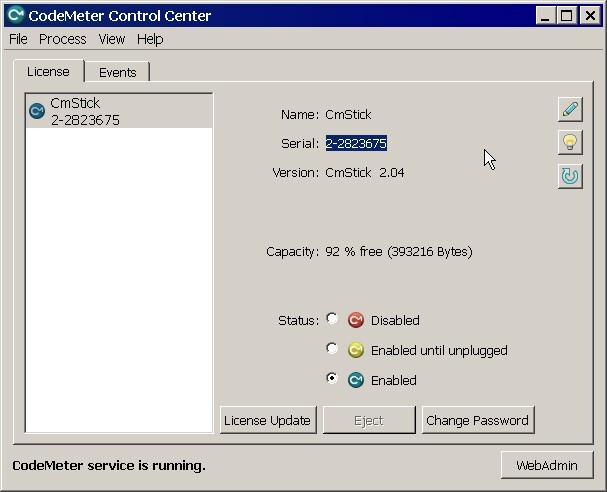607x492 pixels.
Task: Click the Enabled until unplugged label
Action: pyautogui.click(x=439, y=351)
